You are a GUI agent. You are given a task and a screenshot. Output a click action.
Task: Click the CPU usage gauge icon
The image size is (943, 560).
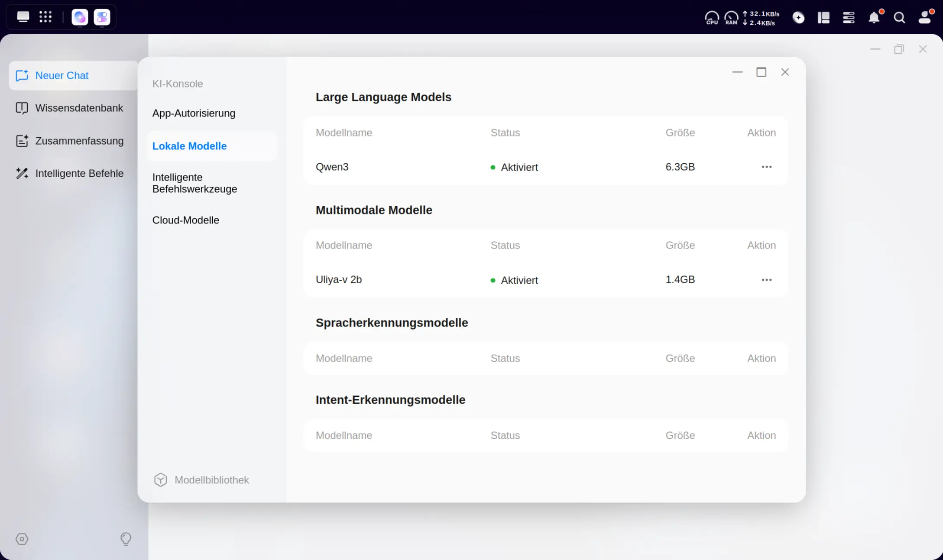click(x=712, y=18)
